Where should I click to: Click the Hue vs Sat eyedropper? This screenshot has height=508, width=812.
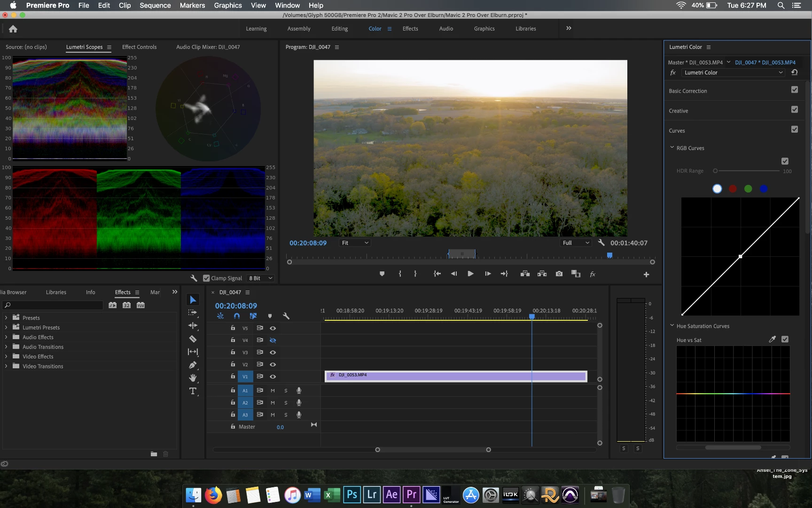[772, 339]
